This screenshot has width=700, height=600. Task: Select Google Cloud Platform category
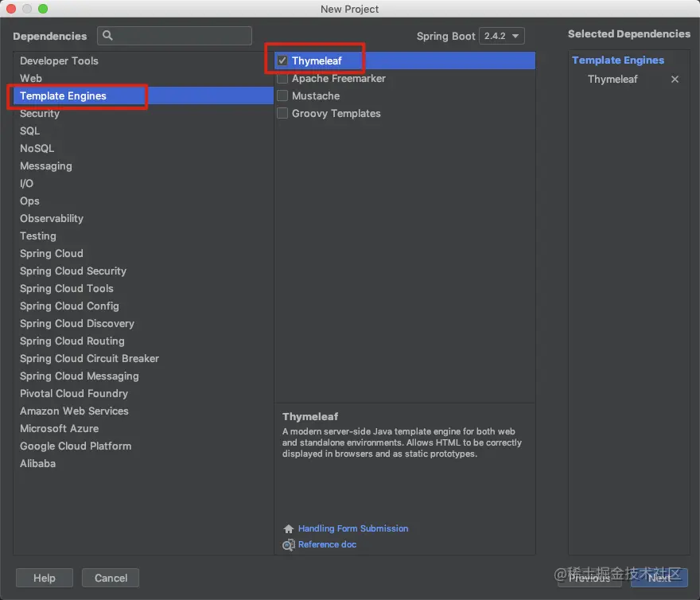pos(143,446)
